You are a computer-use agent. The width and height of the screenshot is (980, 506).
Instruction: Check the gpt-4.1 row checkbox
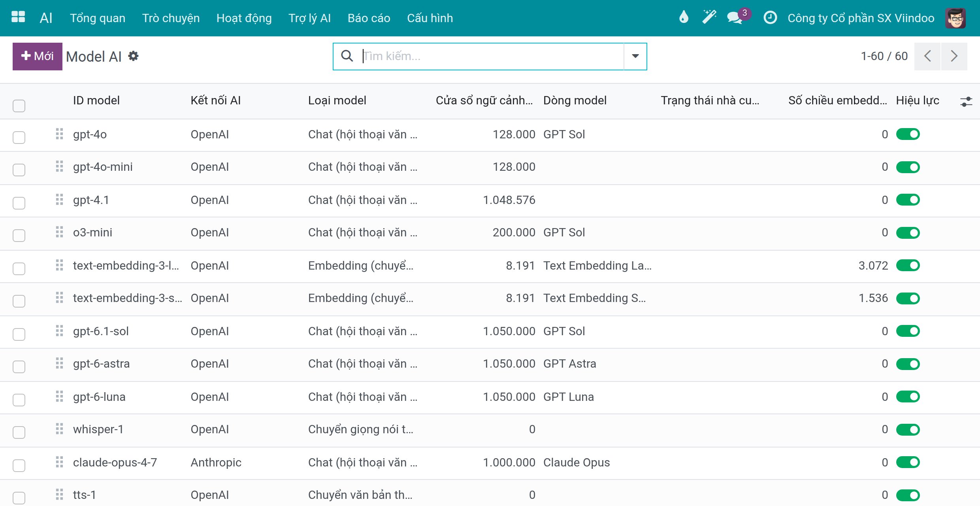(x=19, y=203)
